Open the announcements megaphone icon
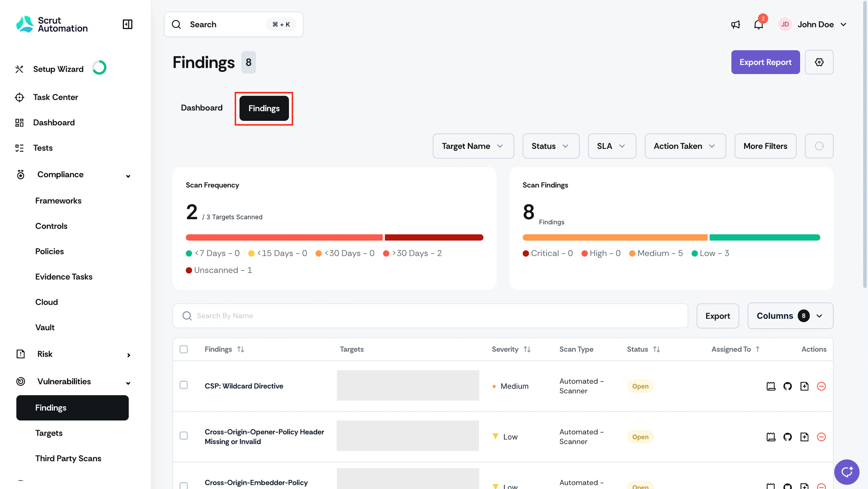 point(736,25)
